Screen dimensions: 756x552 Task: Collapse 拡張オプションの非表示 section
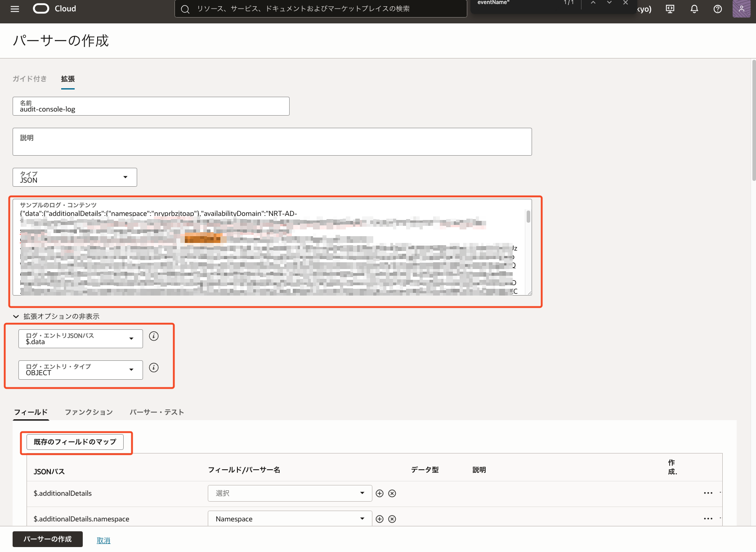(x=16, y=316)
